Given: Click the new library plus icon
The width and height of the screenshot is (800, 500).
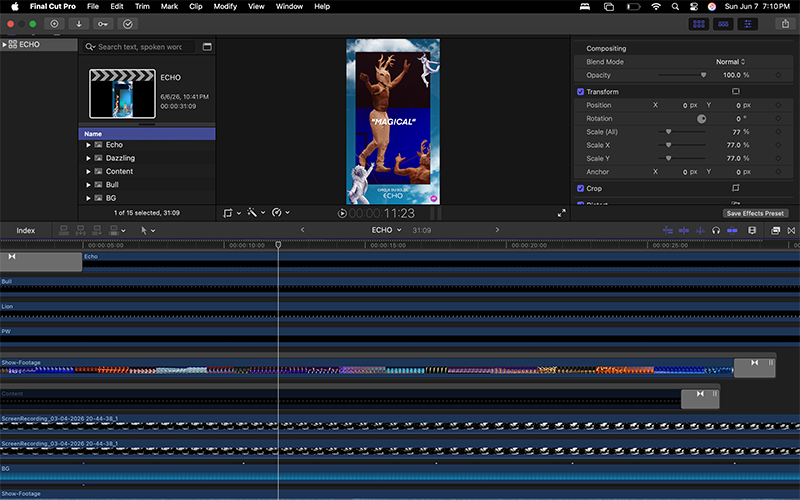Looking at the screenshot, I should pyautogui.click(x=54, y=24).
